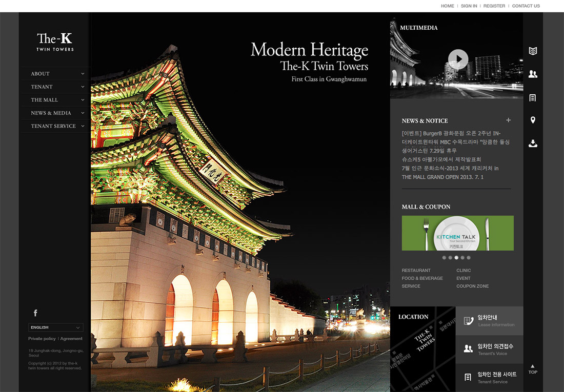The width and height of the screenshot is (564, 392).
Task: Click the plus icon beside News & Notice
Action: [508, 120]
